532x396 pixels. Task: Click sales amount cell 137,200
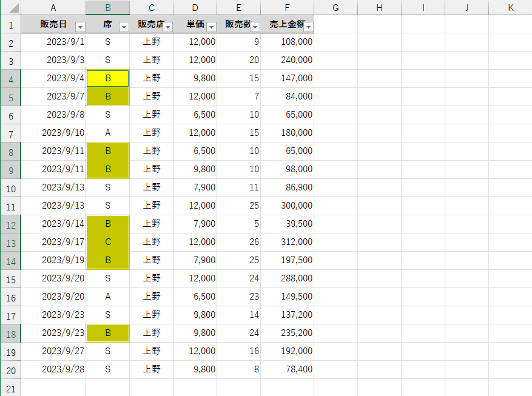[288, 315]
